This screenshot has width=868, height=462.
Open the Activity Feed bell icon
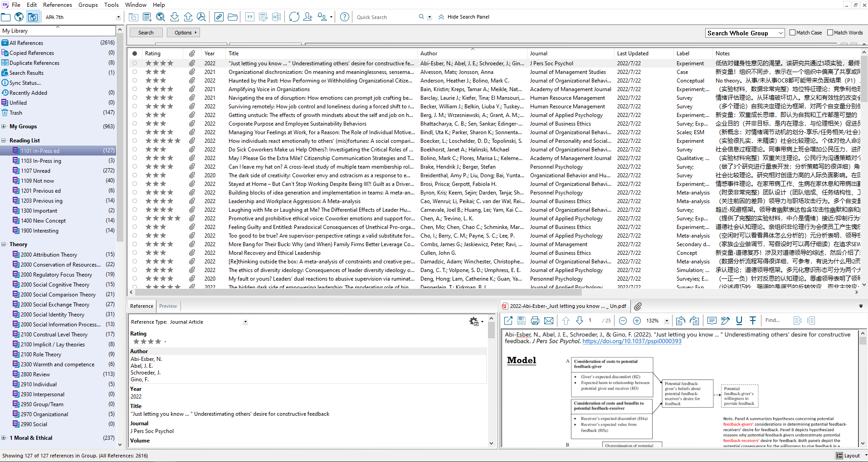[x=322, y=17]
